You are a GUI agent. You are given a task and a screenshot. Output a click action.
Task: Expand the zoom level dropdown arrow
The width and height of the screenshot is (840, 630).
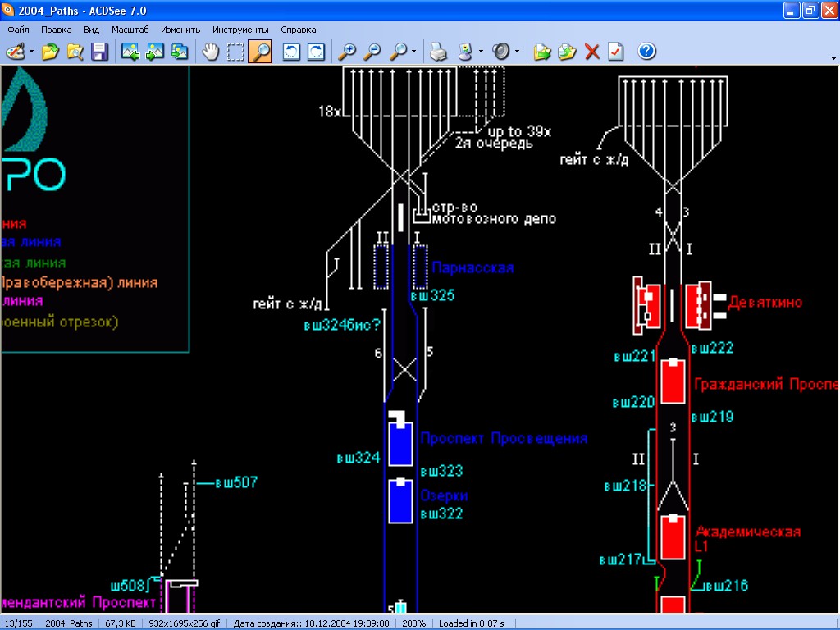coord(413,52)
